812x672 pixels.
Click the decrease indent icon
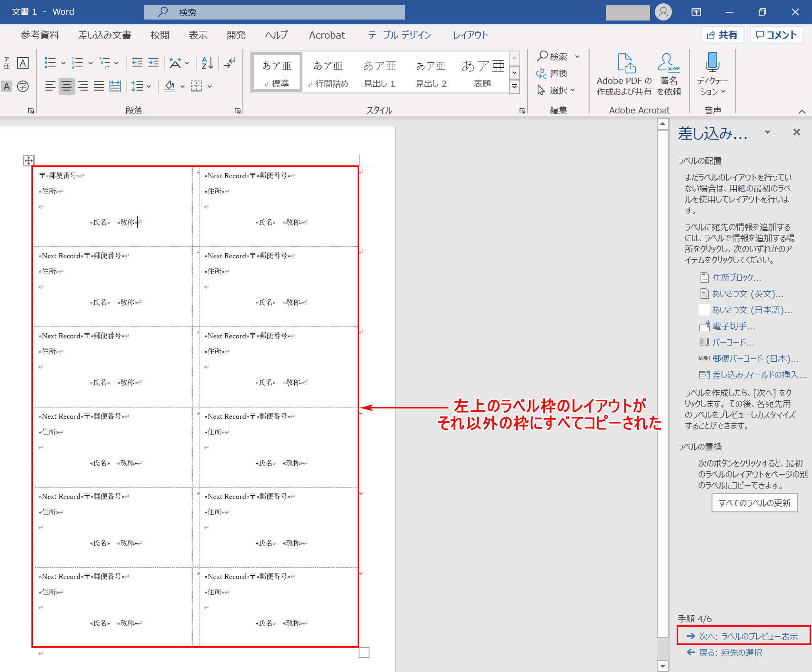click(x=137, y=63)
